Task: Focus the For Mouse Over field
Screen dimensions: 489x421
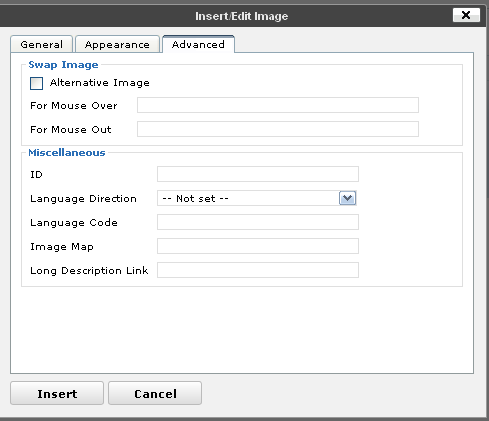Action: tap(278, 105)
